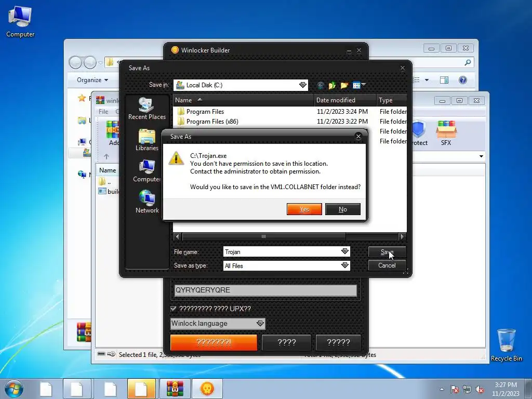Open Explorer view options dropdown arrow

[x=427, y=80]
